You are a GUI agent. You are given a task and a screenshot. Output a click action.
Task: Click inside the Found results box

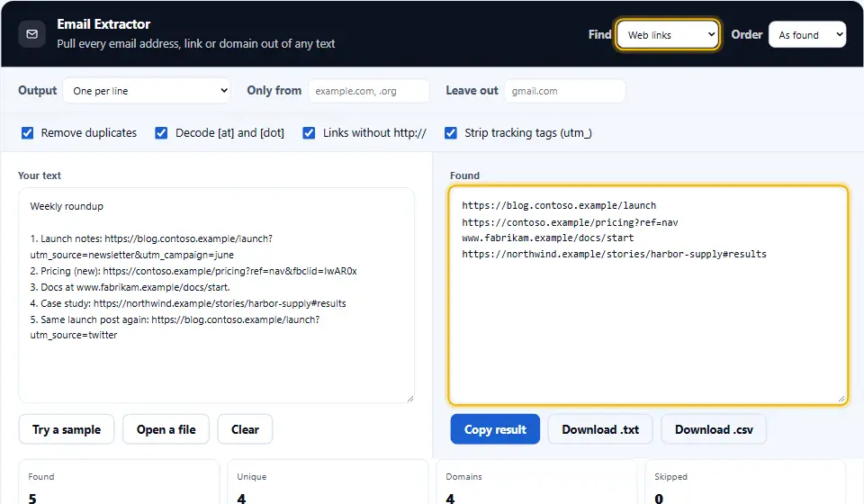648,295
